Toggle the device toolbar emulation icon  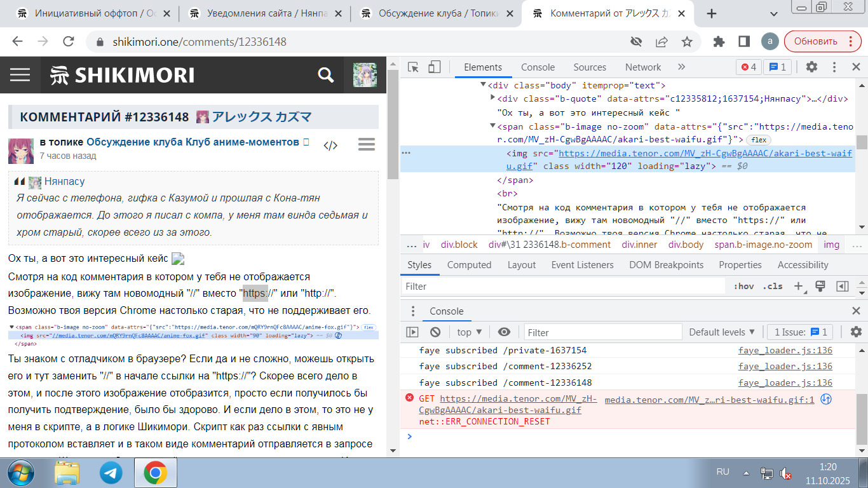[434, 67]
